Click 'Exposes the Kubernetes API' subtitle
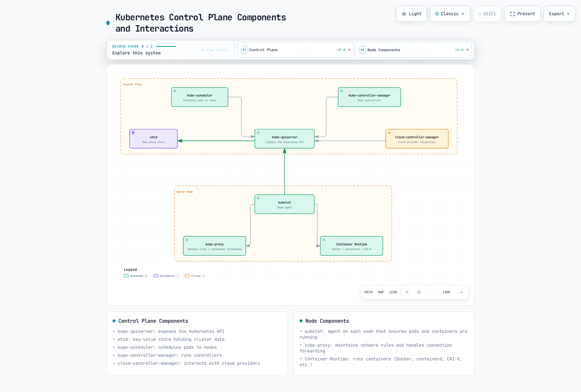 point(285,142)
